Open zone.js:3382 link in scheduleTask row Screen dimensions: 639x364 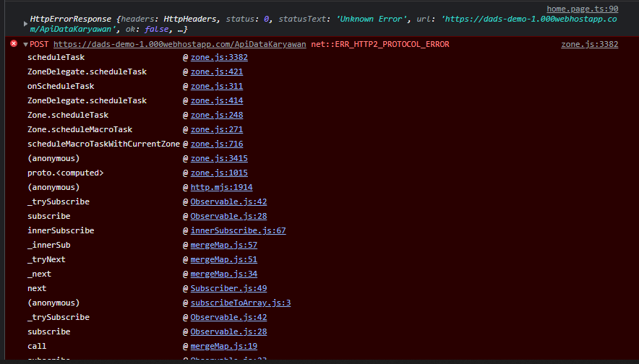click(219, 57)
